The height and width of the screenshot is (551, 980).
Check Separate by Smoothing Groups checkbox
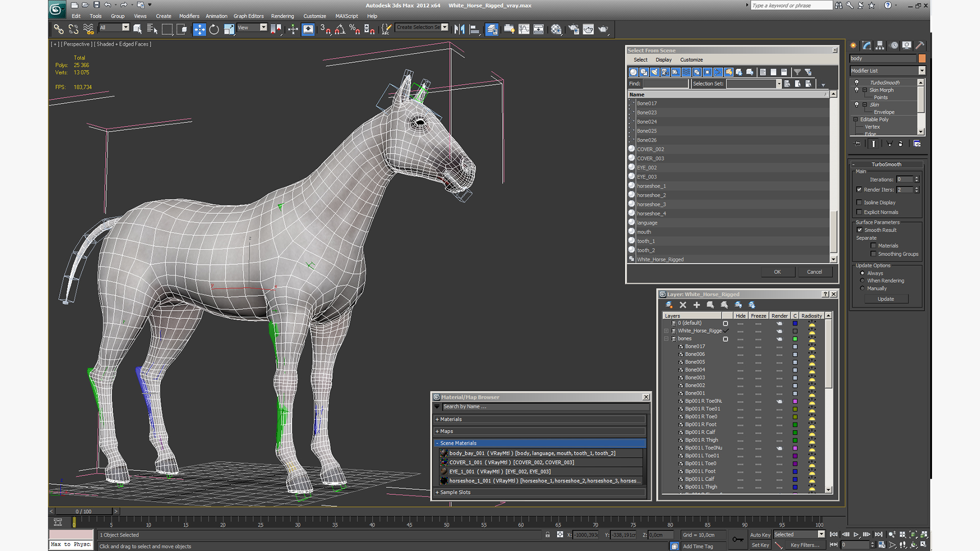[x=873, y=254]
